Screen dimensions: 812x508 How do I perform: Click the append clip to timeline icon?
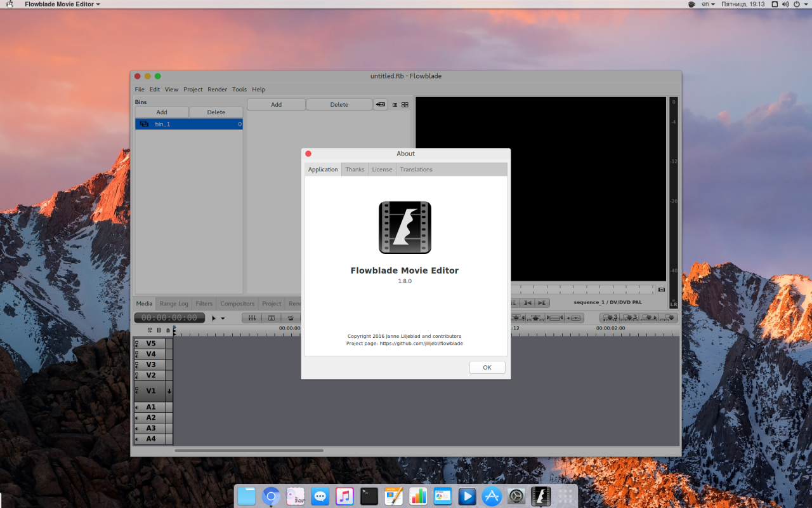[668, 318]
